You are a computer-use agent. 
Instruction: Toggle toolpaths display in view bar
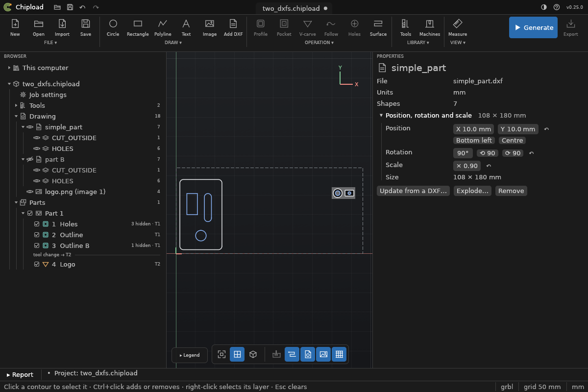292,354
